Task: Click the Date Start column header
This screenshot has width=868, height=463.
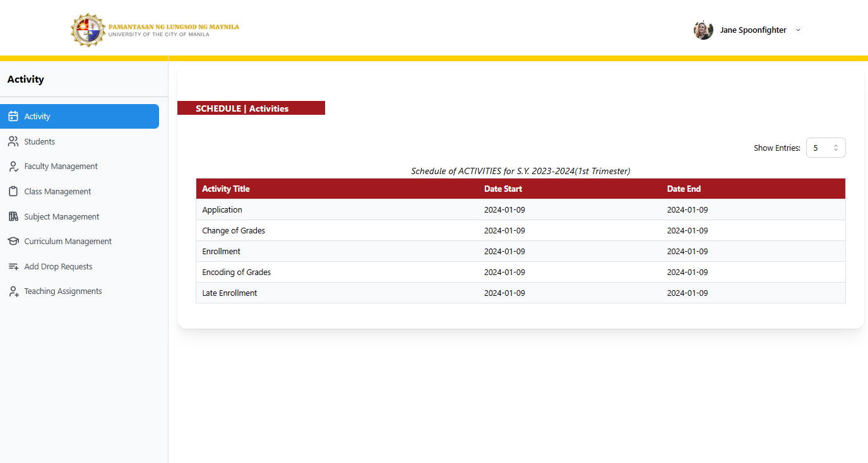Action: [503, 189]
